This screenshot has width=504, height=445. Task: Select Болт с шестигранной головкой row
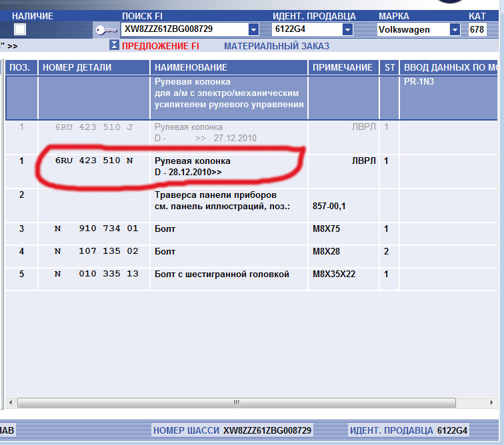[221, 274]
